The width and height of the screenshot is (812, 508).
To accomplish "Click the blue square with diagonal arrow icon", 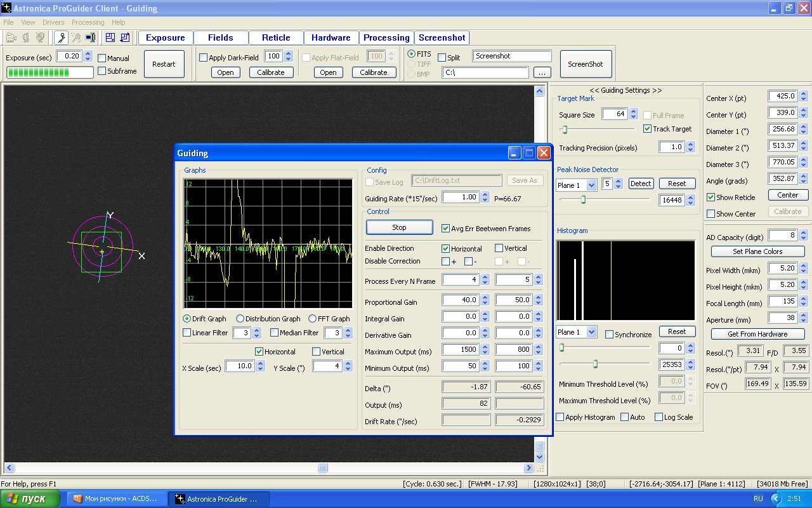I will click(x=110, y=37).
